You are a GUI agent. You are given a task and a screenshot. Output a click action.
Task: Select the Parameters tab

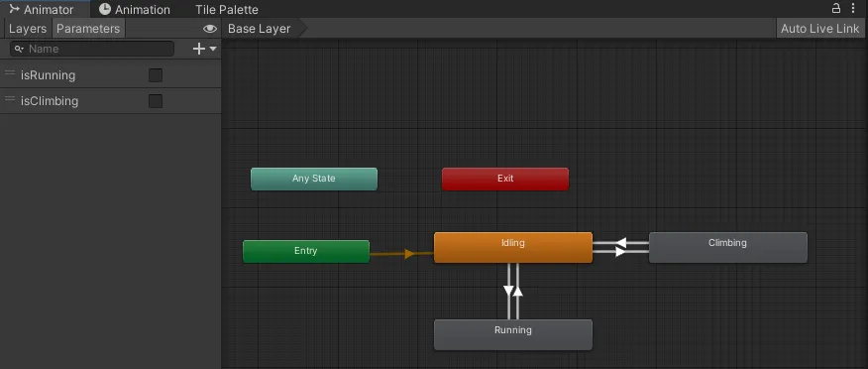88,28
